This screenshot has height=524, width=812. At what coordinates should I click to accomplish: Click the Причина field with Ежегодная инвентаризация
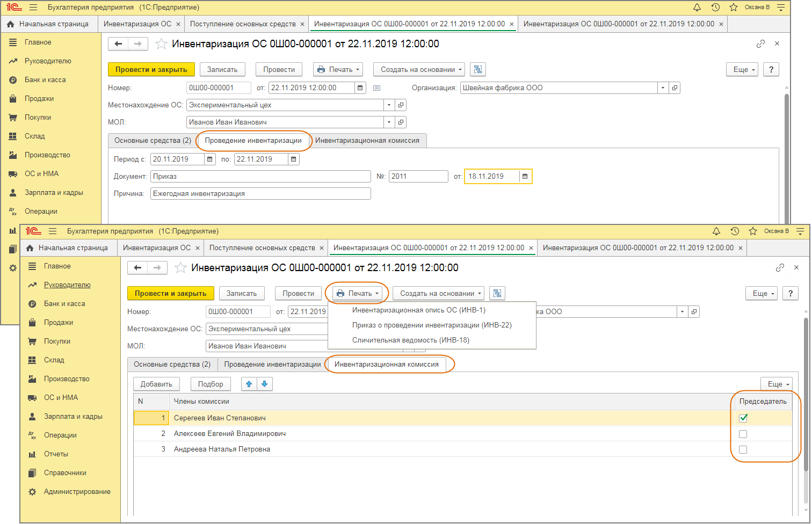[x=260, y=193]
